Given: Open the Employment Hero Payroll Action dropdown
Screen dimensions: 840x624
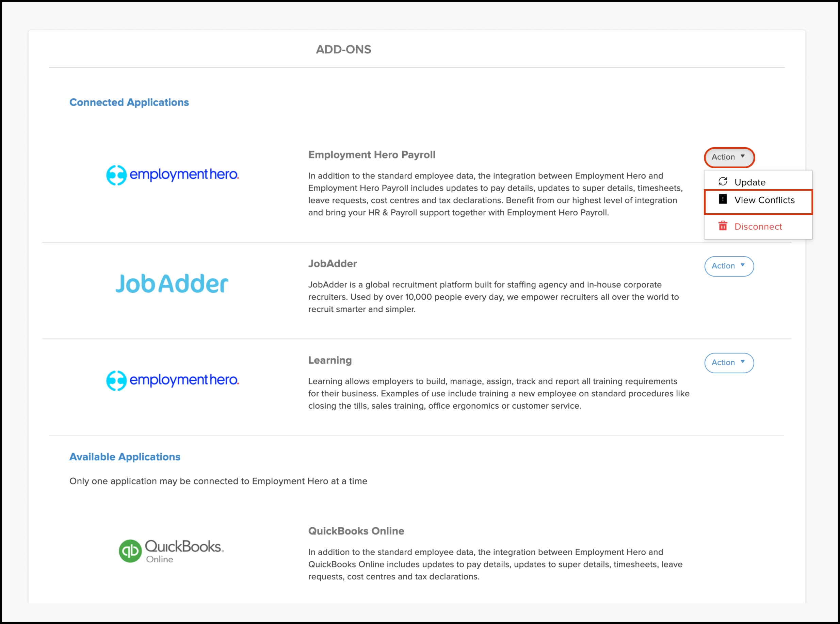Looking at the screenshot, I should click(728, 157).
